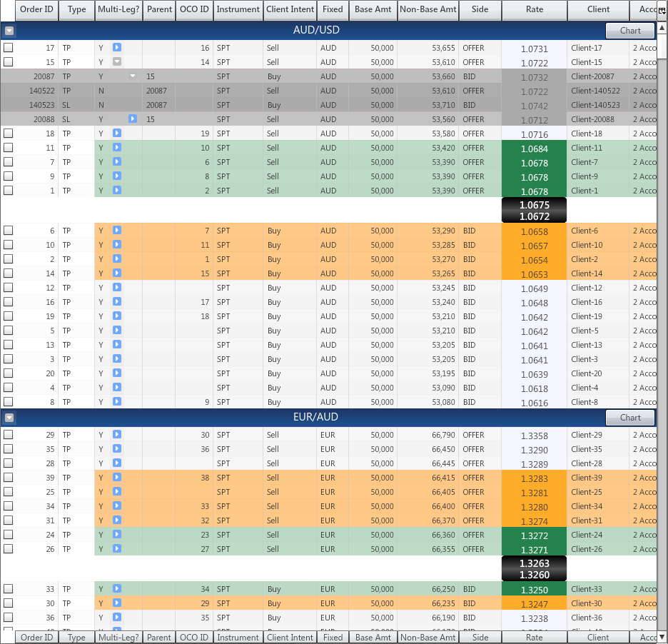This screenshot has width=668, height=644.
Task: Expand multi-leg arrow for order 17
Action: (117, 48)
